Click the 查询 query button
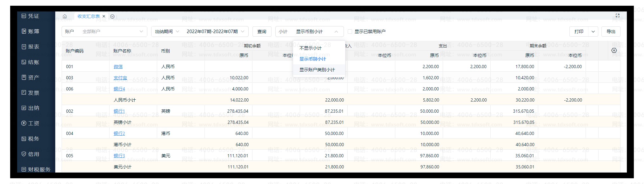The width and height of the screenshot is (644, 184). (262, 32)
